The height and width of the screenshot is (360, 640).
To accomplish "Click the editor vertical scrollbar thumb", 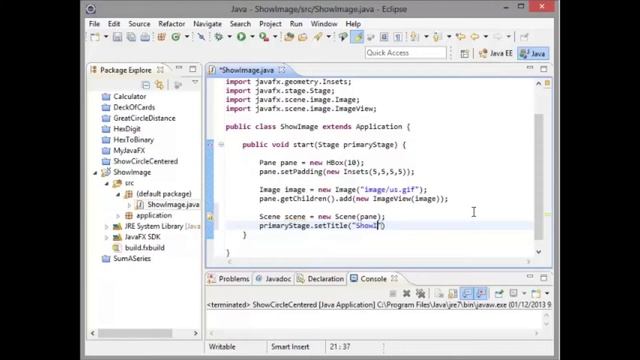I will 539,176.
